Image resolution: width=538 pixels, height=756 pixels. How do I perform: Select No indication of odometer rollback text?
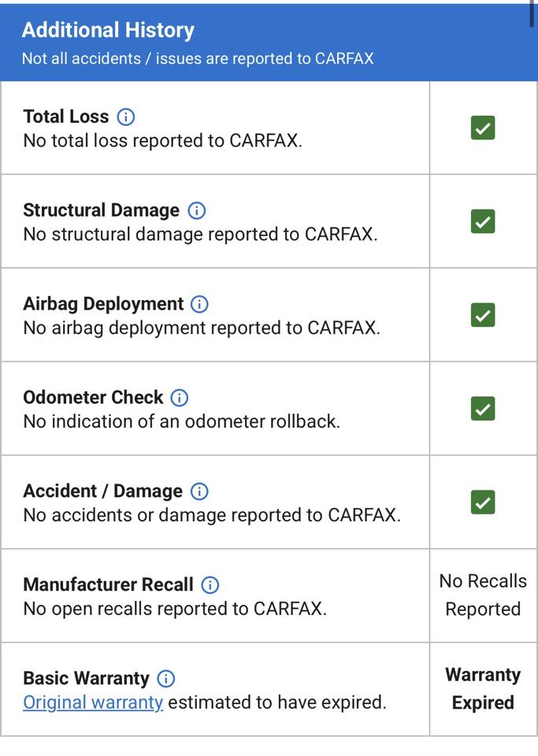[x=182, y=421]
